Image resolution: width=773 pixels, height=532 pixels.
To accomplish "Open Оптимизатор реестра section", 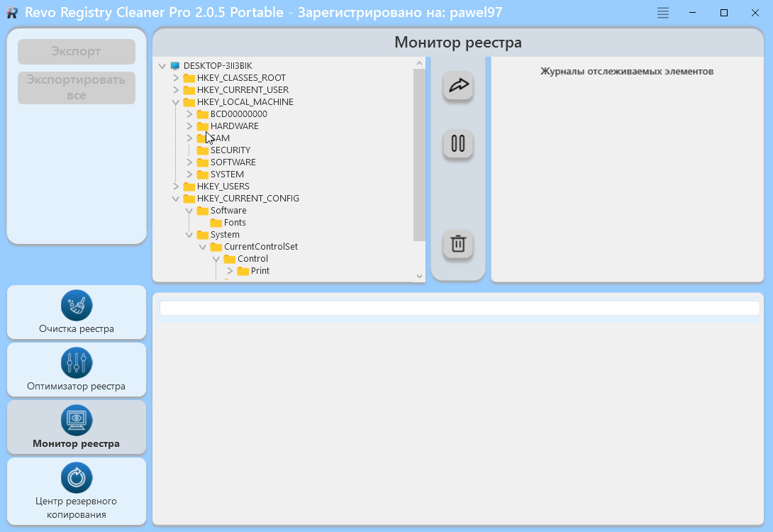I will (x=77, y=370).
